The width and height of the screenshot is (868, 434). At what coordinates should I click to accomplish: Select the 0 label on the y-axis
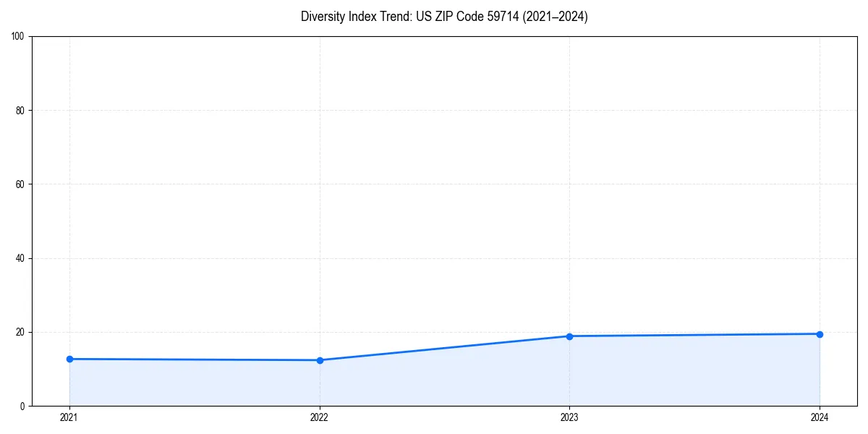[x=24, y=404]
